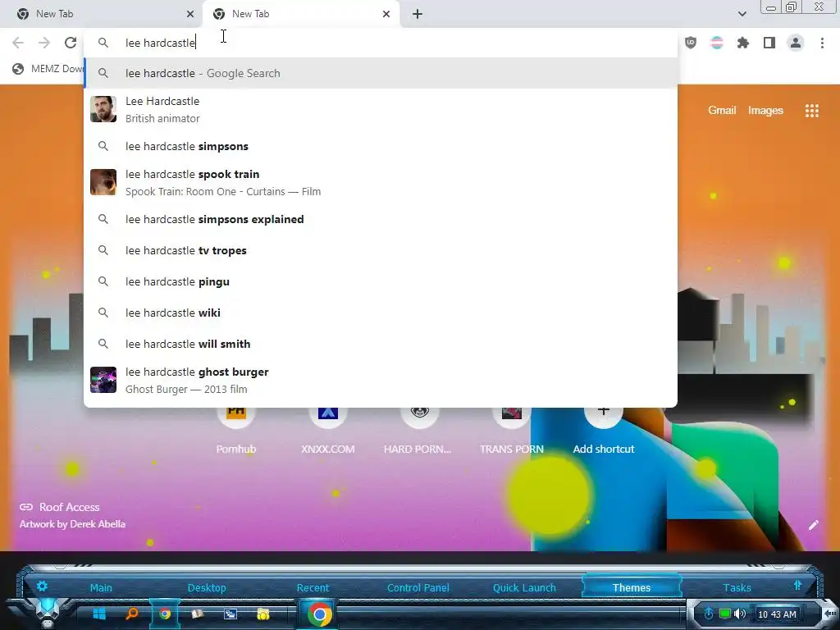The image size is (840, 630).
Task: Switch to the Quick Launch dock tab
Action: click(x=524, y=587)
